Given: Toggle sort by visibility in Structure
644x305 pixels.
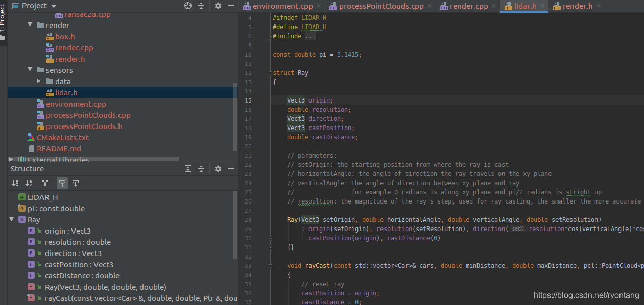Looking at the screenshot, I should click(15, 183).
